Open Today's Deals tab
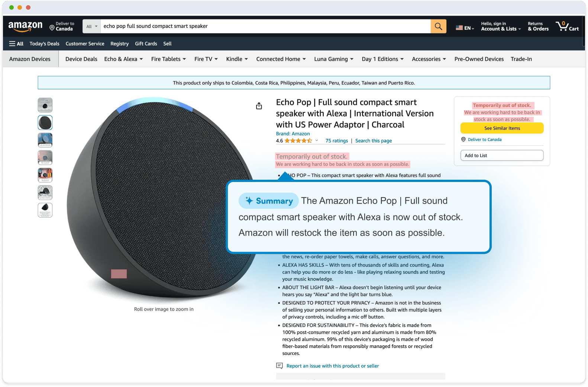The width and height of the screenshot is (588, 387). (45, 44)
